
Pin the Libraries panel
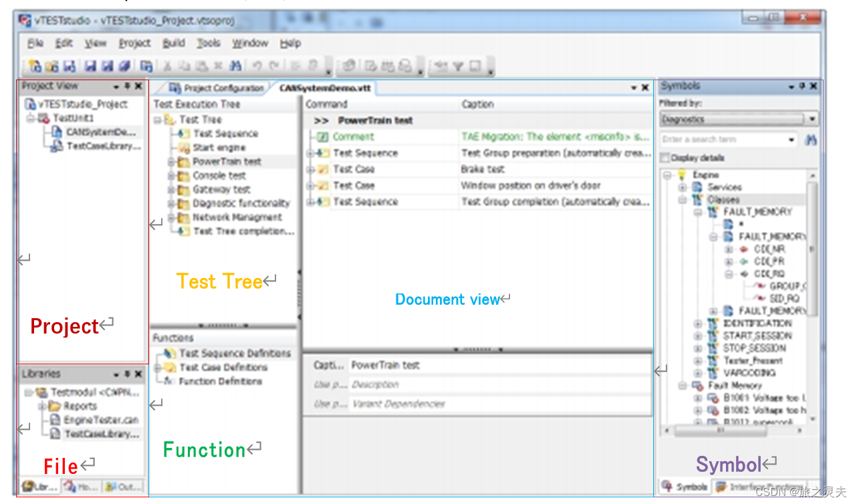tap(128, 374)
